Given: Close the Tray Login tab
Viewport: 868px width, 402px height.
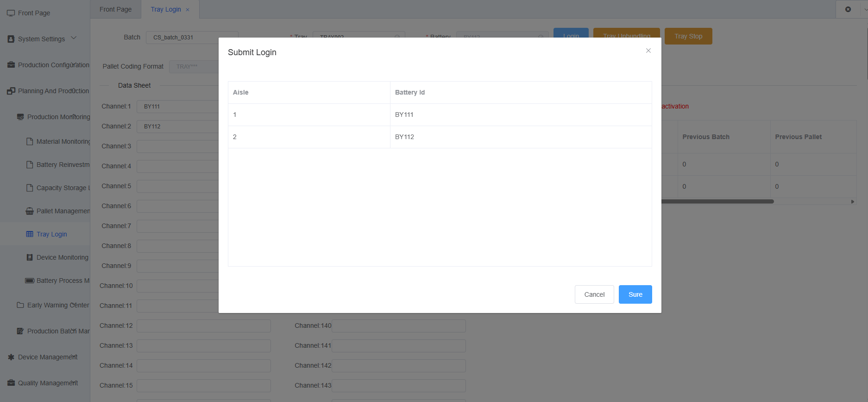Looking at the screenshot, I should pyautogui.click(x=188, y=10).
